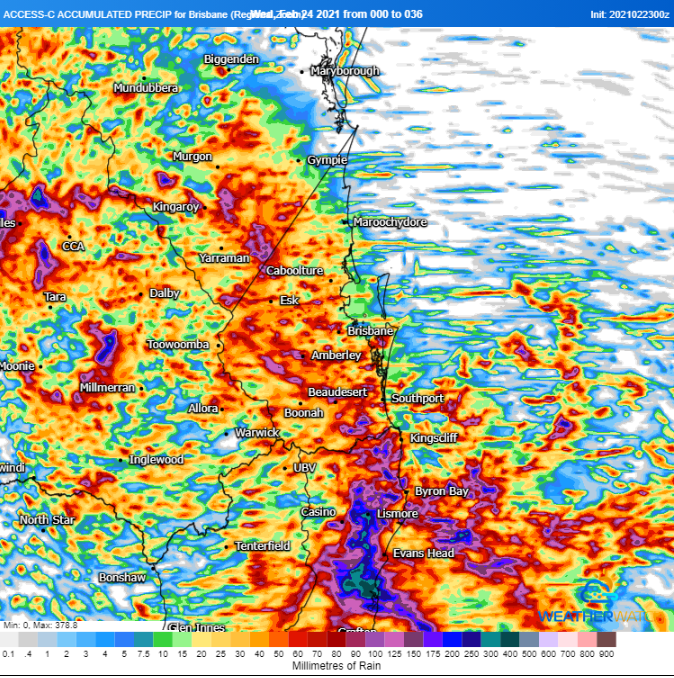Click the Toowoomba city label
The width and height of the screenshot is (674, 678).
coord(178,345)
